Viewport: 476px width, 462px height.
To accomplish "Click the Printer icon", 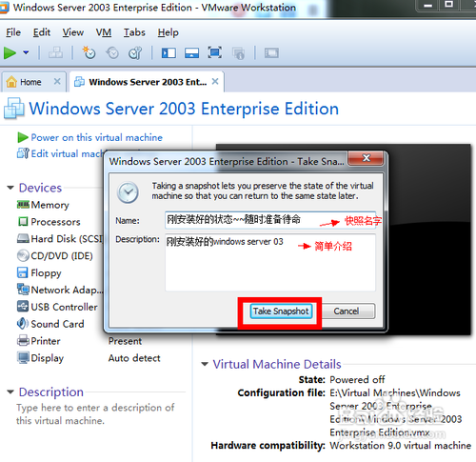I will pyautogui.click(x=23, y=340).
